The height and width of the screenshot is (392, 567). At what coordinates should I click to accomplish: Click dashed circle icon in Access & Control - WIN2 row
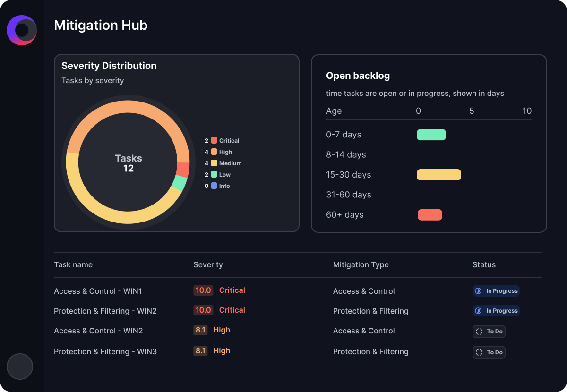(x=479, y=332)
